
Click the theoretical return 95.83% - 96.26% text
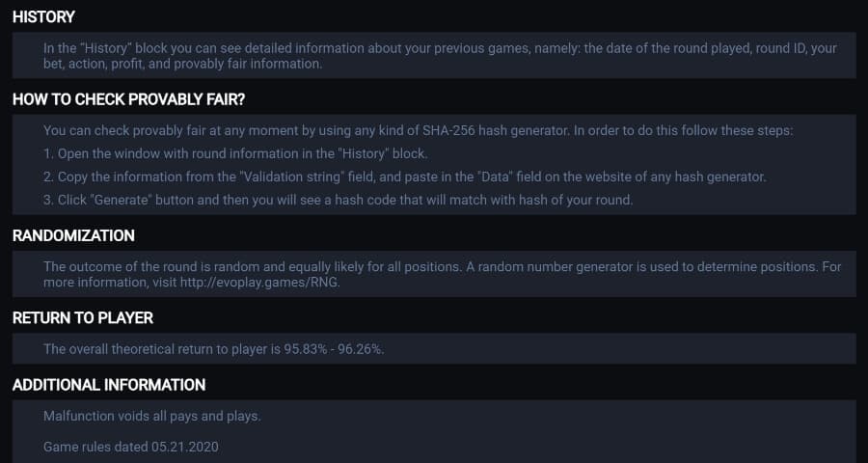click(214, 349)
